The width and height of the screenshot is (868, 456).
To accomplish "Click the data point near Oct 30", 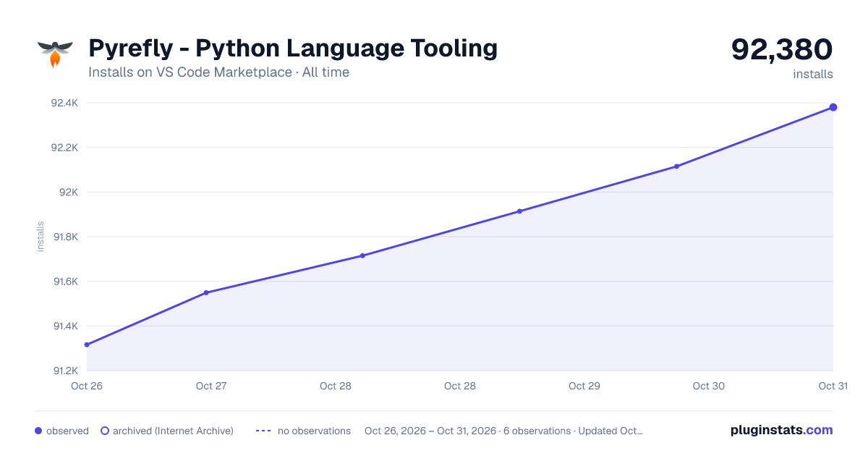I will [x=676, y=166].
